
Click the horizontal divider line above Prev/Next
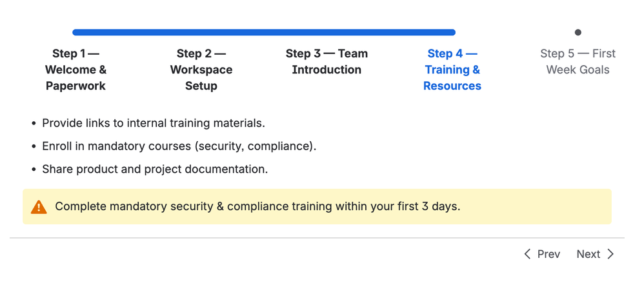click(317, 237)
